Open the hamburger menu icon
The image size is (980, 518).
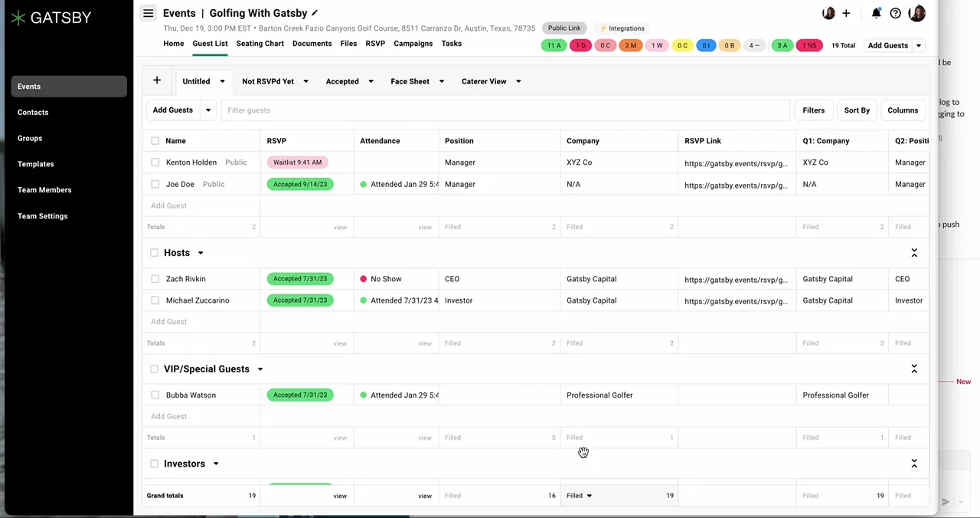(x=149, y=13)
